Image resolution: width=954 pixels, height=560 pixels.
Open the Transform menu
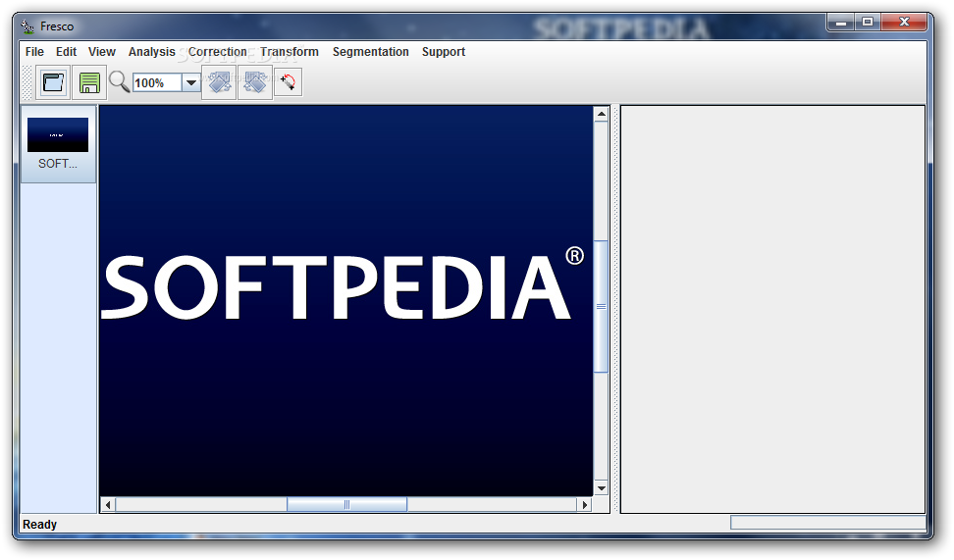(290, 52)
